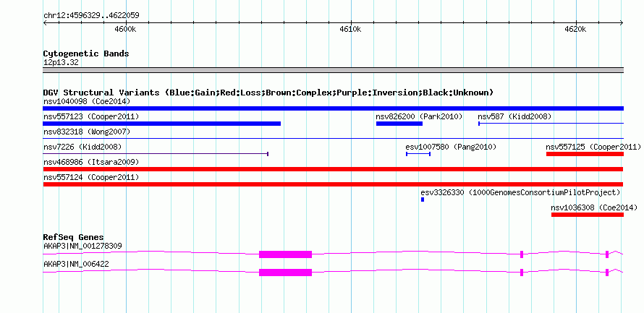
Task: Select the nsv7226 (Kidd2008) purple inversion line
Action: coord(156,154)
